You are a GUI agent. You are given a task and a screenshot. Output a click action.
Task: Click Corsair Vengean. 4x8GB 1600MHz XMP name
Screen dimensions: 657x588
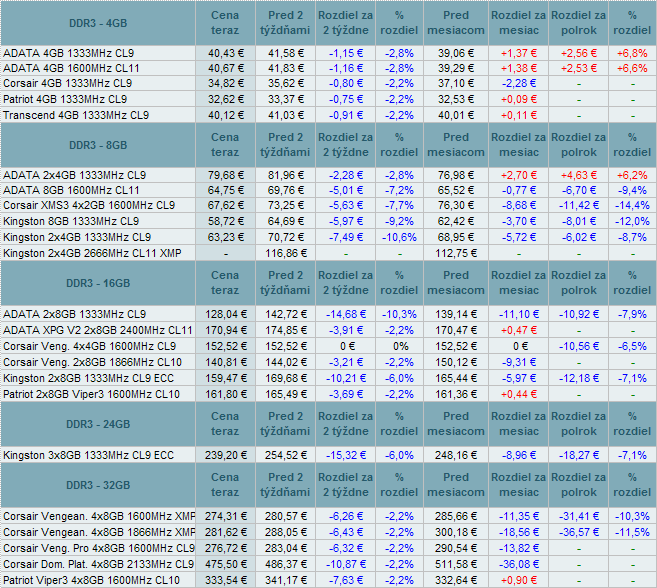click(99, 516)
